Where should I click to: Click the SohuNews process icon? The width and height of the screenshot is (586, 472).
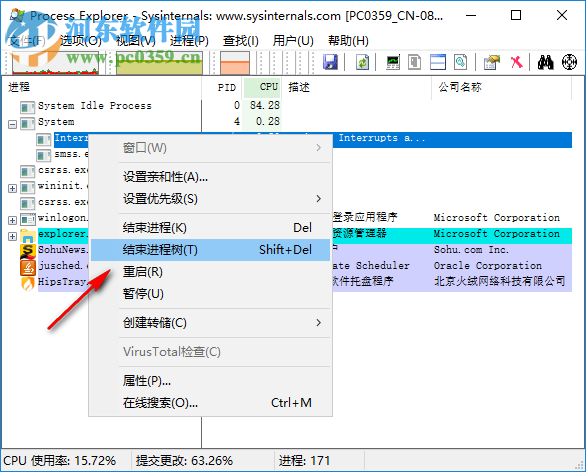[28, 251]
